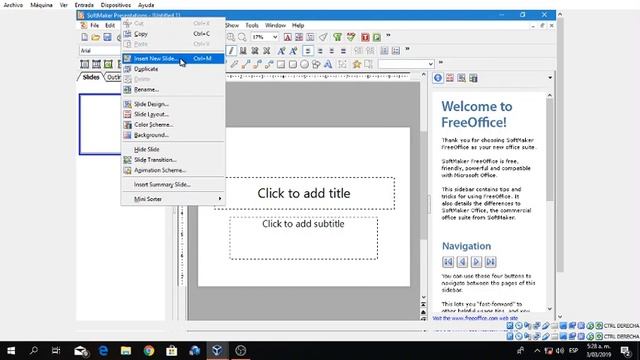Select the Rounded rectangle shape tool
640x360 pixels.
tap(293, 64)
